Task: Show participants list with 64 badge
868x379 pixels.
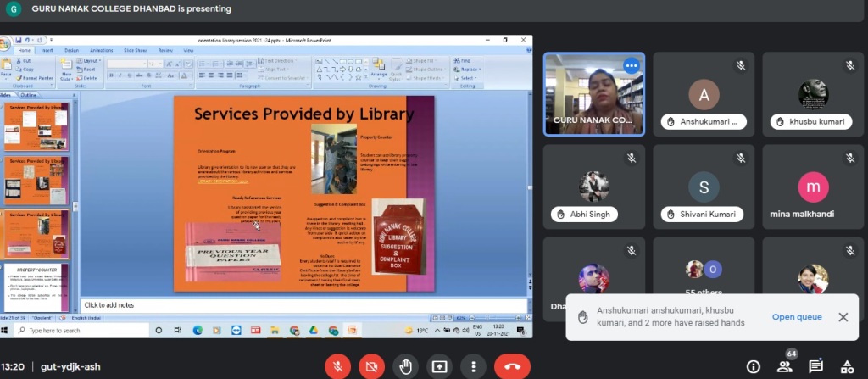Action: click(784, 365)
